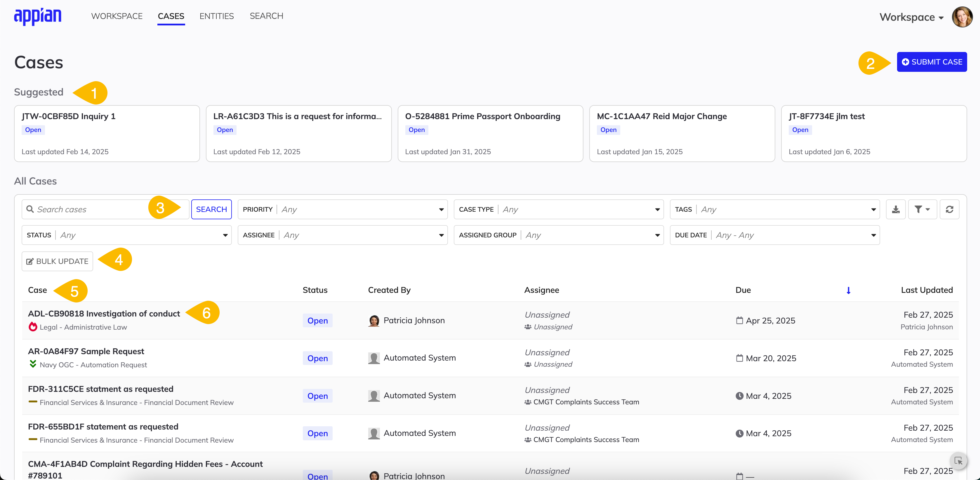
Task: Click the Bulk Update button
Action: click(x=57, y=261)
